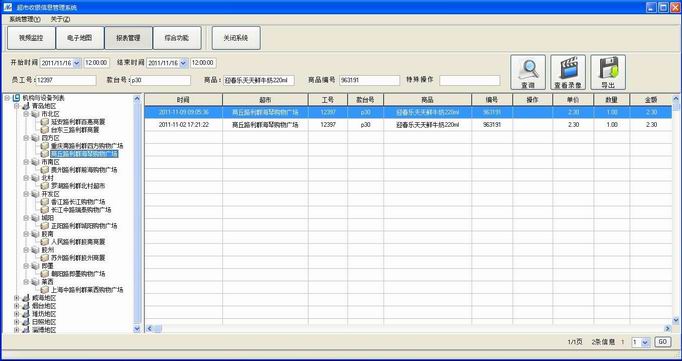This screenshot has width=682, height=361.
Task: Click the root icon beside 机构与设备列表
Action: (17, 98)
